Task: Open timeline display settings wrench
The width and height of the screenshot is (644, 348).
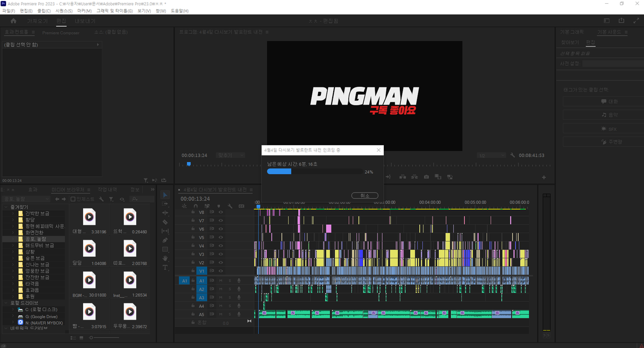Action: tap(230, 206)
